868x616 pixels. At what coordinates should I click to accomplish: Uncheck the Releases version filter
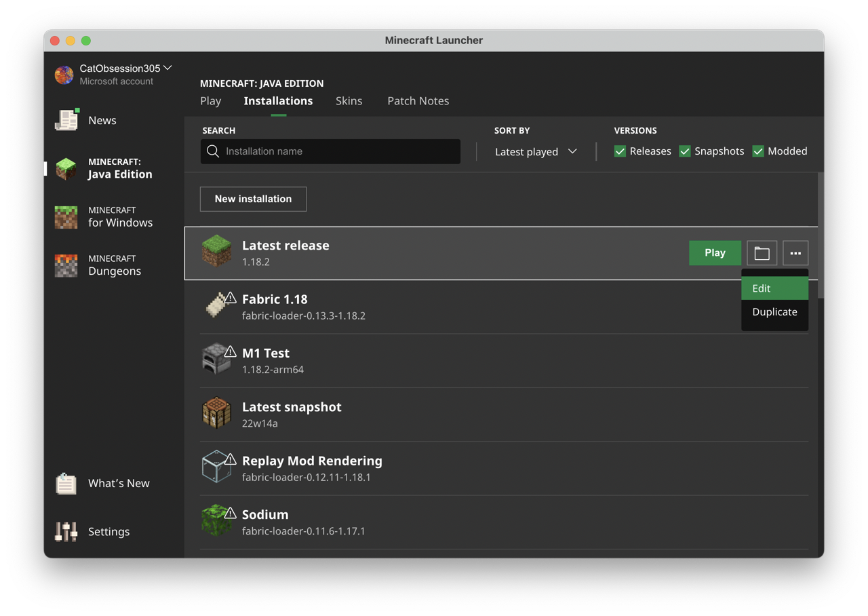[x=620, y=151]
